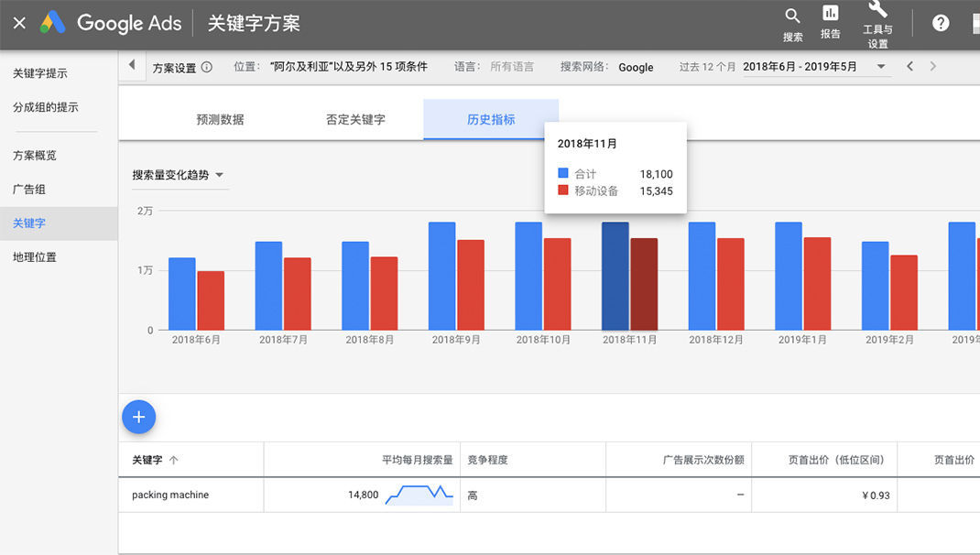Sort by the 关键字 column header
980x555 pixels.
(x=155, y=460)
